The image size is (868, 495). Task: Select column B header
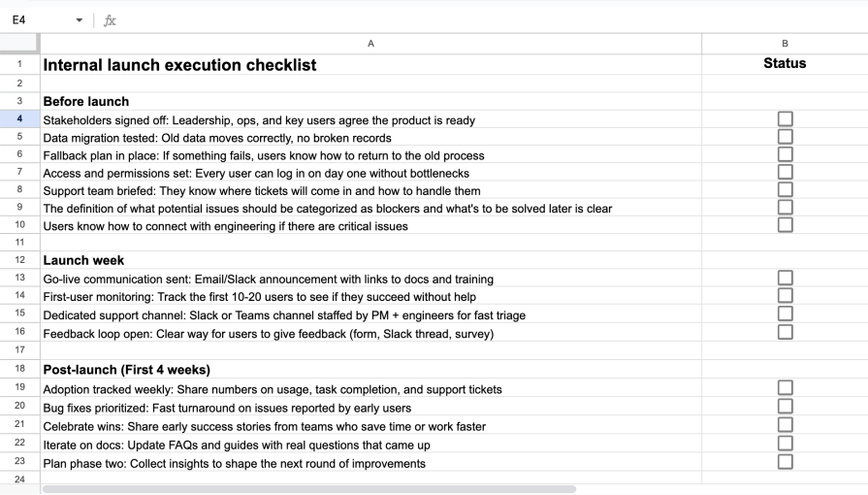click(785, 44)
